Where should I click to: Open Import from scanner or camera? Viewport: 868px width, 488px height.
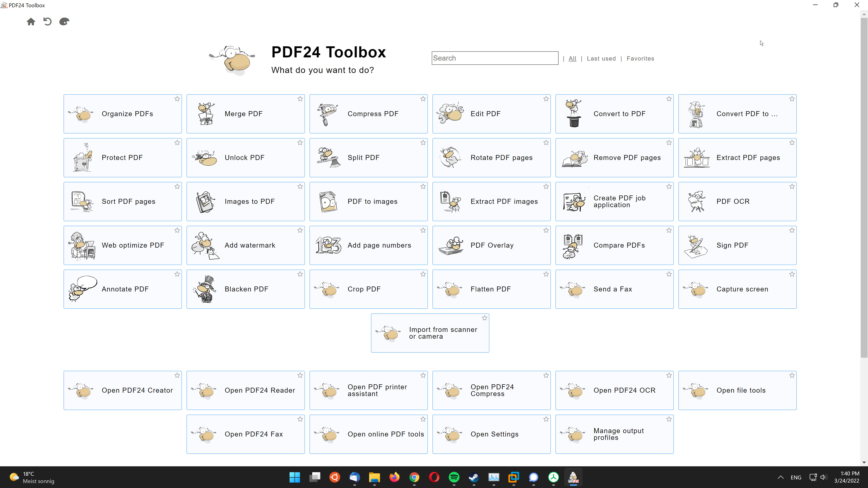point(430,333)
